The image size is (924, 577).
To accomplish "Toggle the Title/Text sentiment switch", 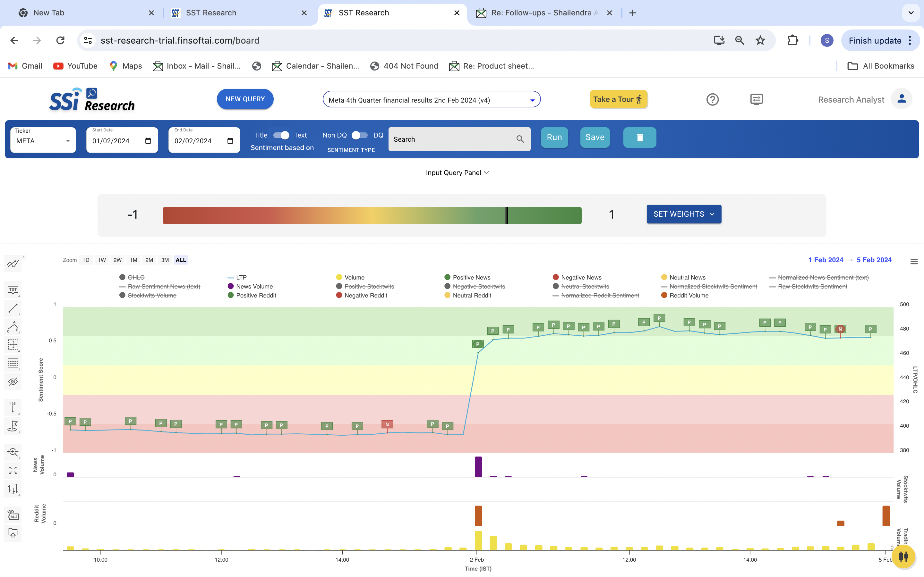I will click(x=281, y=135).
